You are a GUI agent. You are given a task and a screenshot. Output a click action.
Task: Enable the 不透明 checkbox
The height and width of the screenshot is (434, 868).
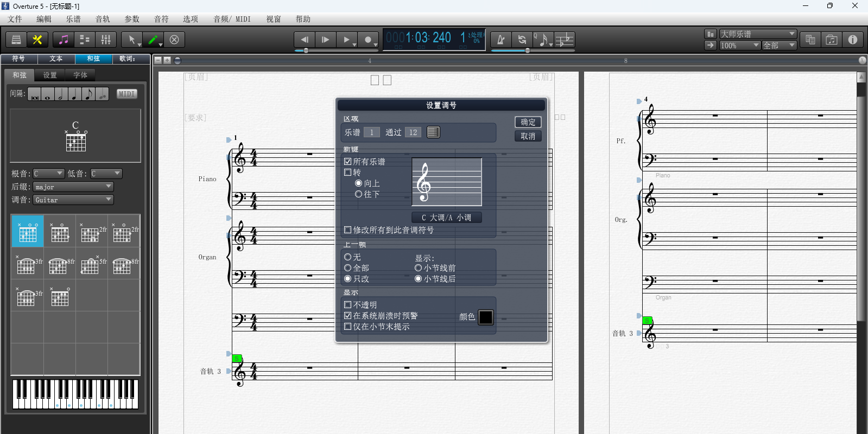pyautogui.click(x=348, y=305)
